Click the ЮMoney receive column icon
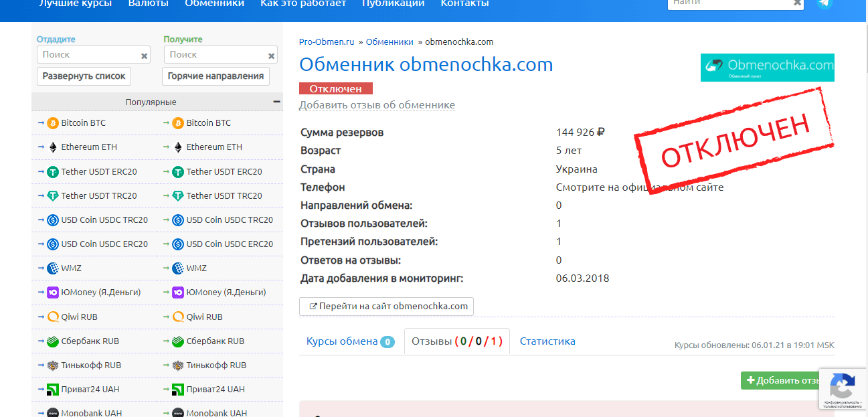Image resolution: width=868 pixels, height=417 pixels. click(178, 293)
